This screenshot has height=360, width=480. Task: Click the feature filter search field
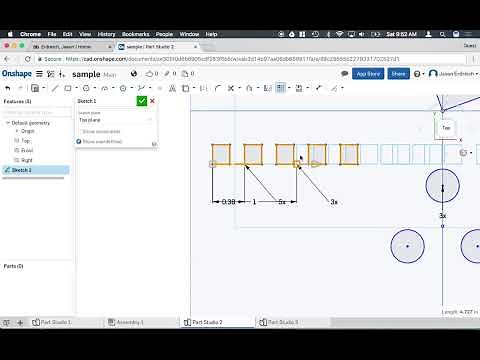(37, 113)
